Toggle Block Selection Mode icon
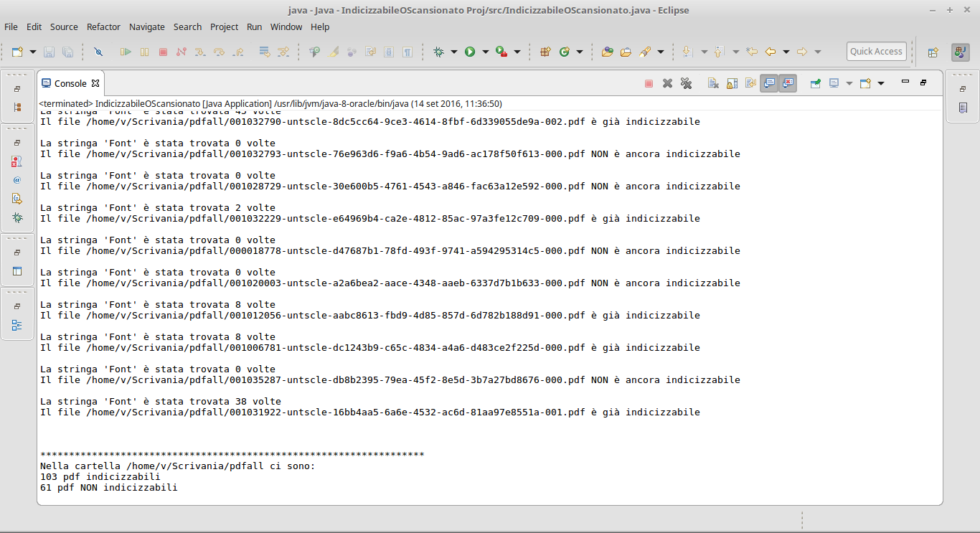The width and height of the screenshot is (980, 533). coord(389,52)
